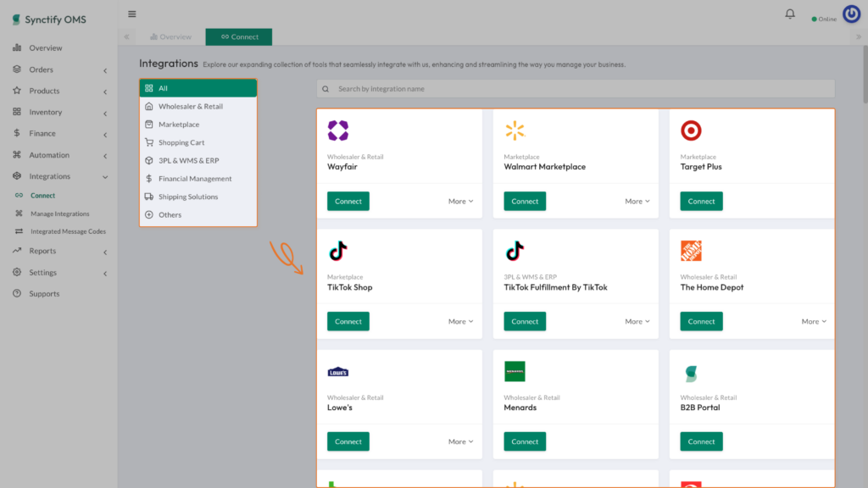Filter by Wholesaler & Retail category
The width and height of the screenshot is (868, 488).
click(x=198, y=106)
